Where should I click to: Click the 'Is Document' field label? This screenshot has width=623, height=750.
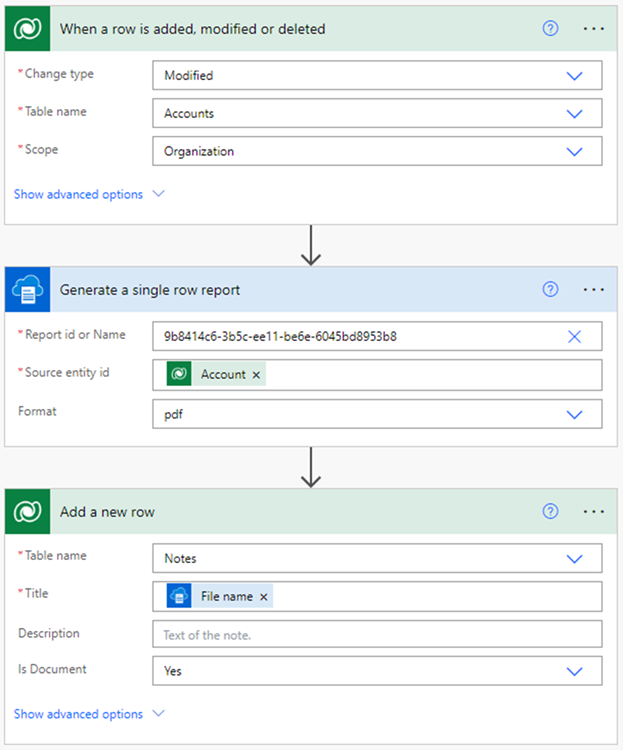pyautogui.click(x=52, y=669)
